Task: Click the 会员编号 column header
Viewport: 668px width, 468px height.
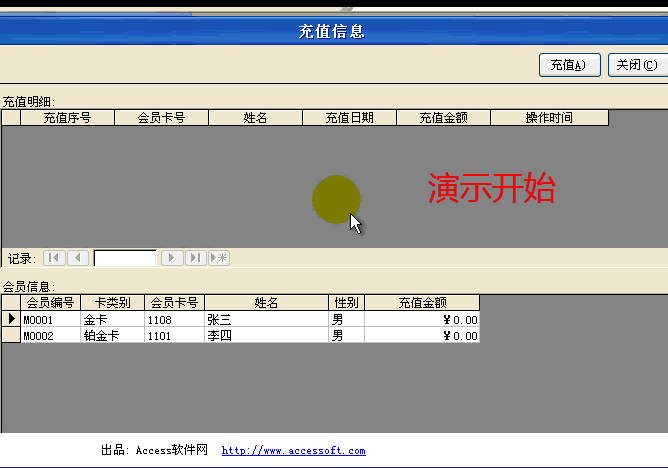Action: click(51, 303)
